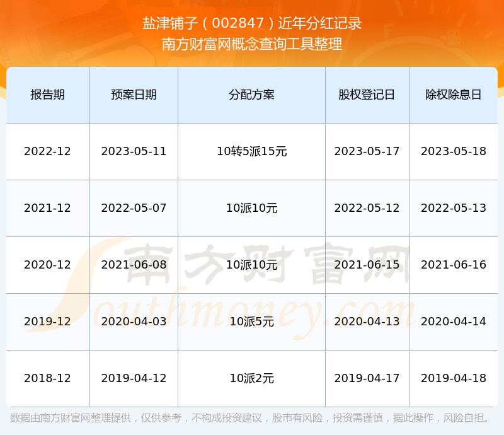Click the 报告期 column header
This screenshot has height=435, width=504.
pos(48,95)
